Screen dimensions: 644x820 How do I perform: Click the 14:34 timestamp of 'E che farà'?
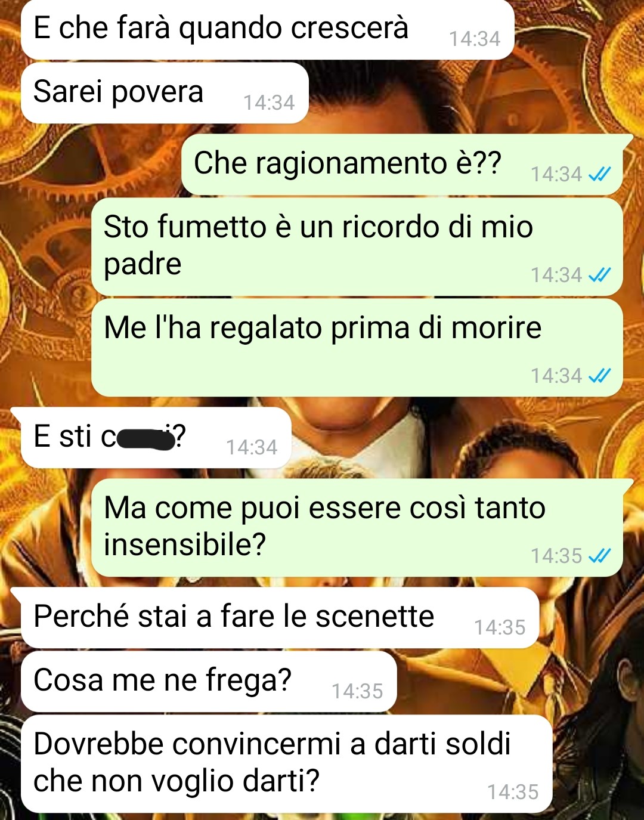tap(475, 39)
